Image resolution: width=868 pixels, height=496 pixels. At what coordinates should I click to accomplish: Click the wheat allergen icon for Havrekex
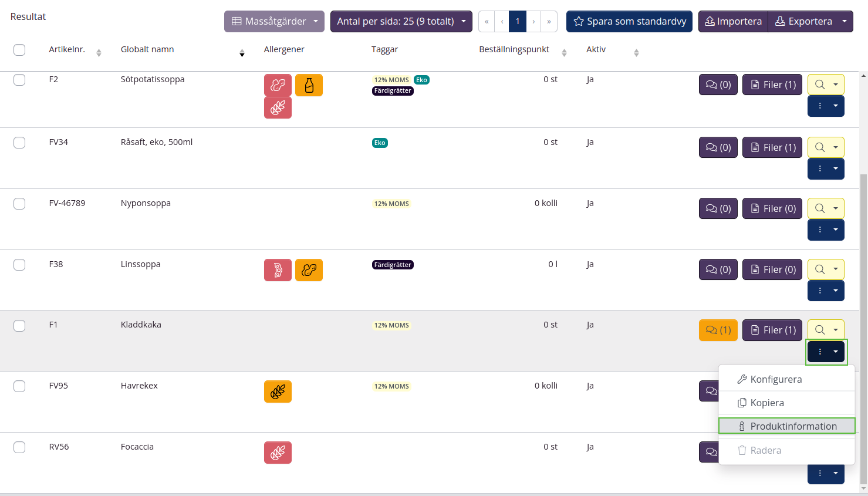(278, 392)
